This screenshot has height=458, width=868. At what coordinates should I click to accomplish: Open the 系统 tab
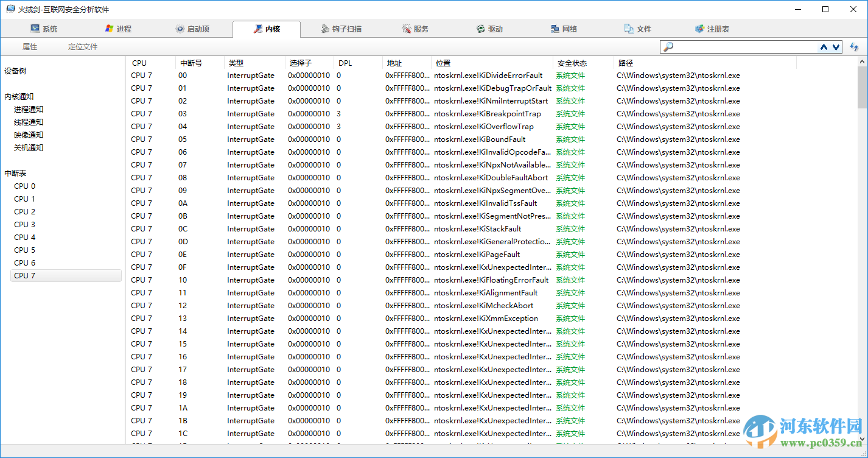[43, 29]
